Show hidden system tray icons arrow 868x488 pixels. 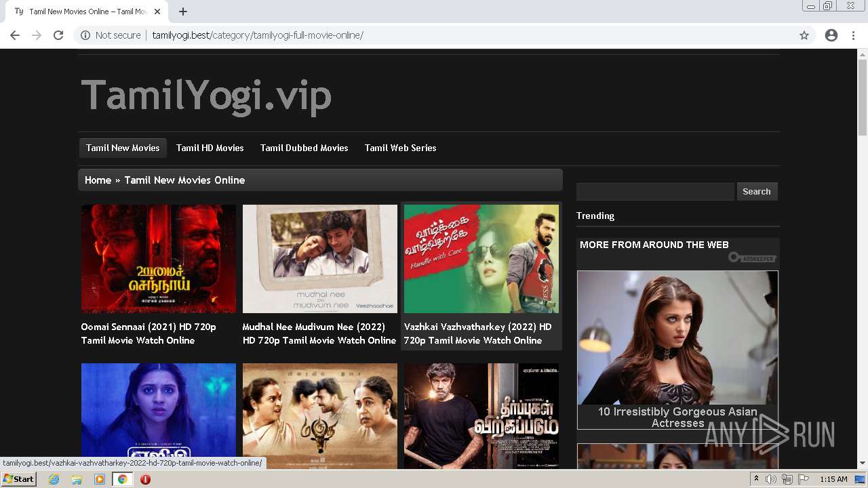click(756, 479)
